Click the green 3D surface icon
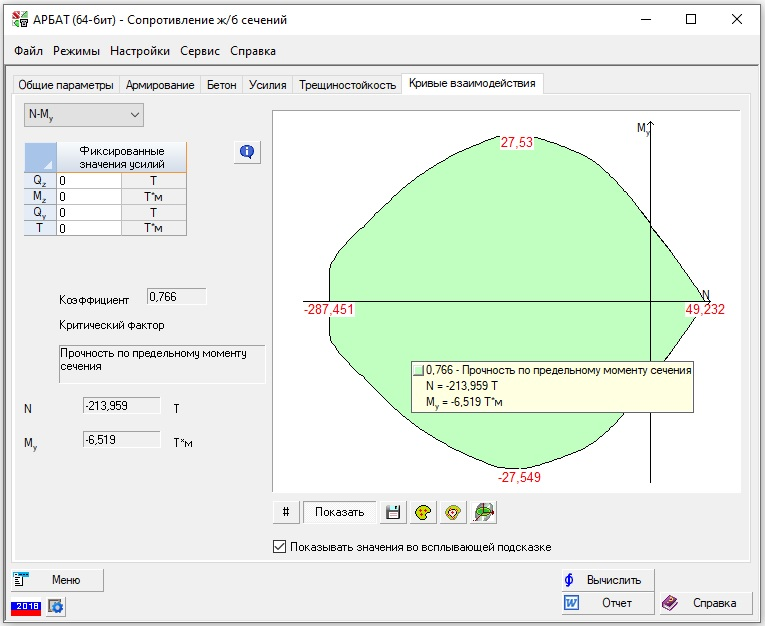Viewport: 765px width, 626px height. pos(485,512)
